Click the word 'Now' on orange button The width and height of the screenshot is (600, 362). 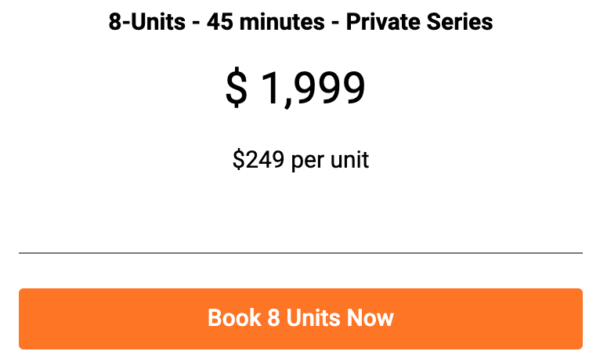[x=370, y=318]
